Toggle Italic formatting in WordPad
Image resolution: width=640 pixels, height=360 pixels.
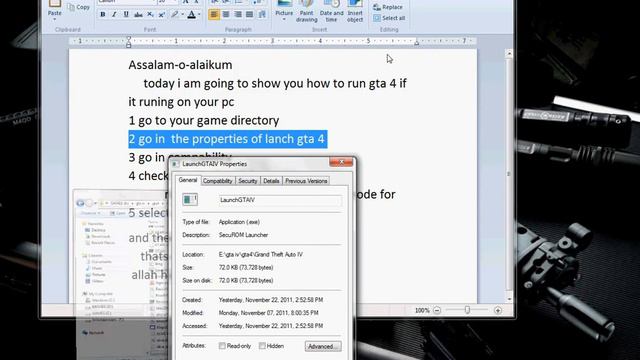114,15
